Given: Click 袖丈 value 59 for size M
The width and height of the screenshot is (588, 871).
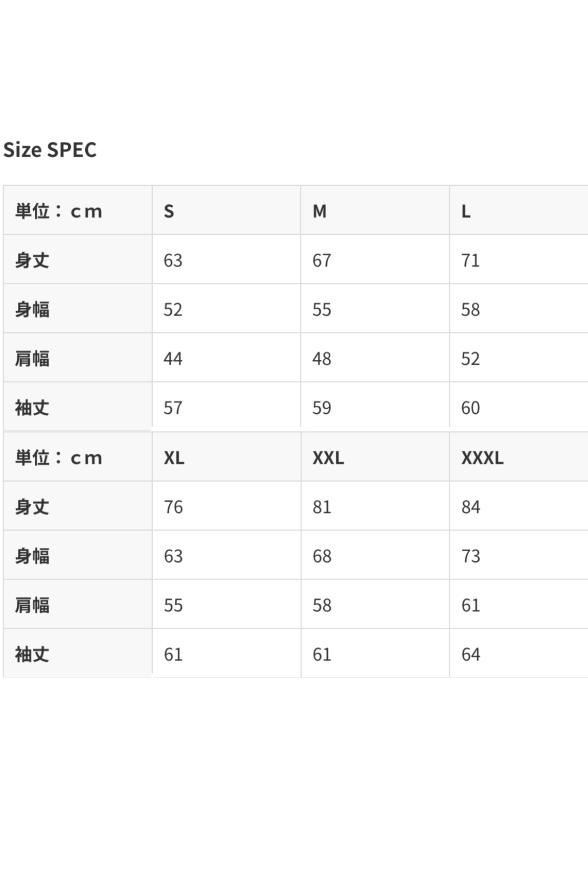Looking at the screenshot, I should coord(322,408).
